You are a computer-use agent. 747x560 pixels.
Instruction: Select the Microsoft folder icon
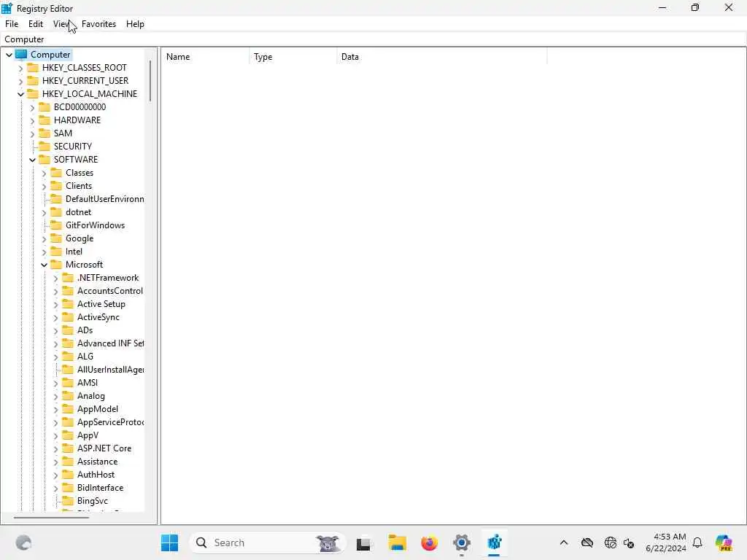click(x=56, y=264)
